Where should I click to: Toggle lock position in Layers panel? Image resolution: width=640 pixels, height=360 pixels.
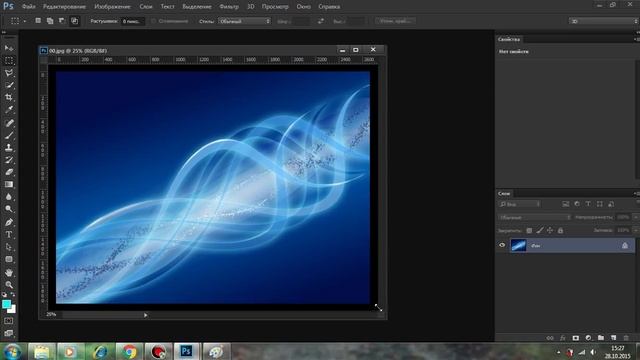[550, 231]
